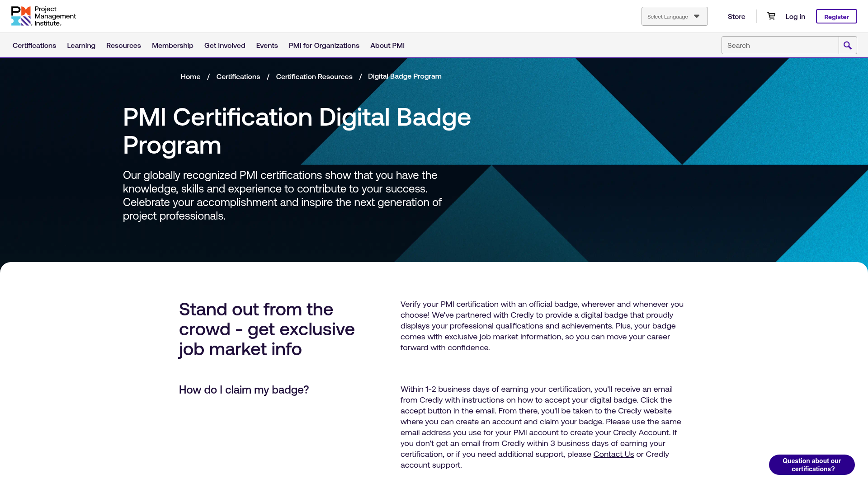
Task: Click the Stand out from the crowd heading
Action: [267, 329]
